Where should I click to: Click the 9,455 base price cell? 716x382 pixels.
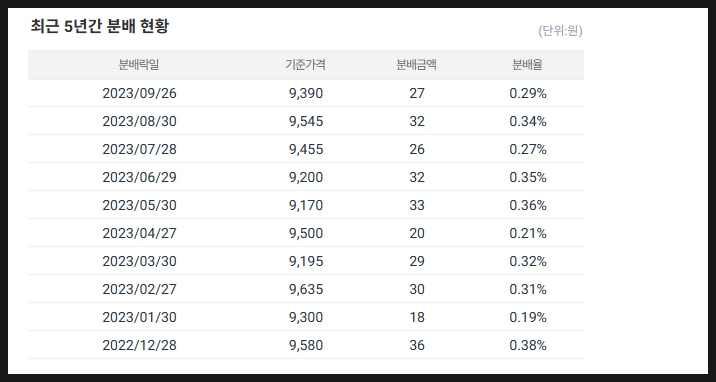pyautogui.click(x=306, y=149)
